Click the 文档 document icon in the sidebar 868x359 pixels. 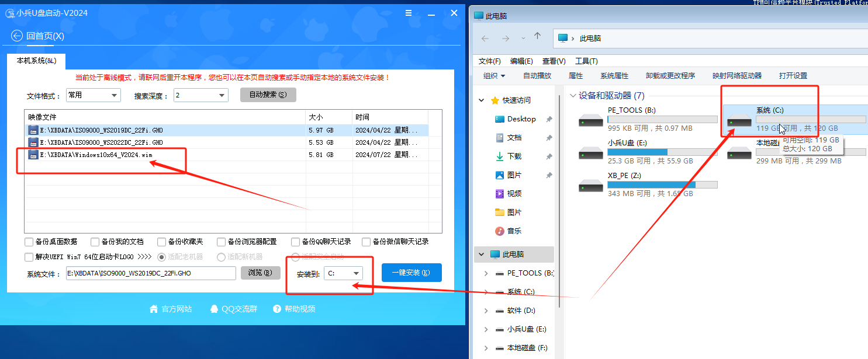coord(500,138)
